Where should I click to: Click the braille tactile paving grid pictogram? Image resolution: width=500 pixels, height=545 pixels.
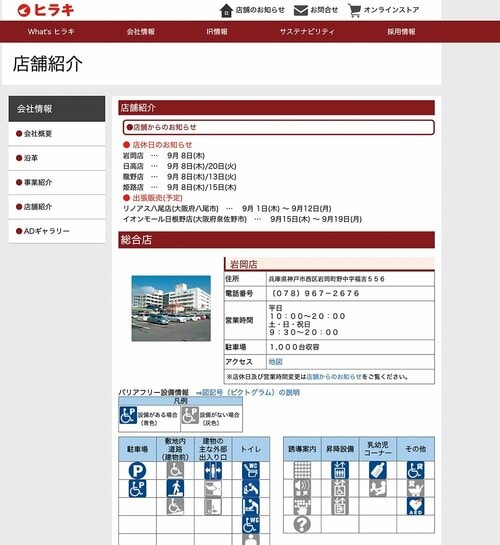pyautogui.click(x=302, y=470)
